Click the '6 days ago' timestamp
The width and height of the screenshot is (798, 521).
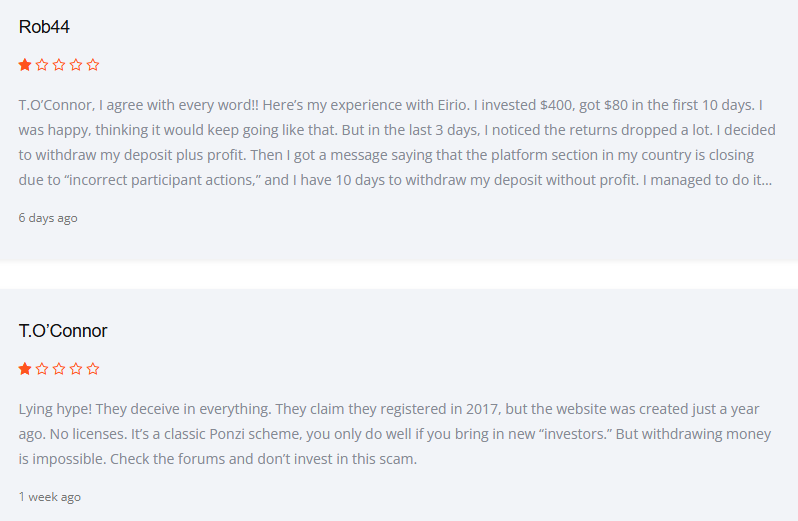48,218
